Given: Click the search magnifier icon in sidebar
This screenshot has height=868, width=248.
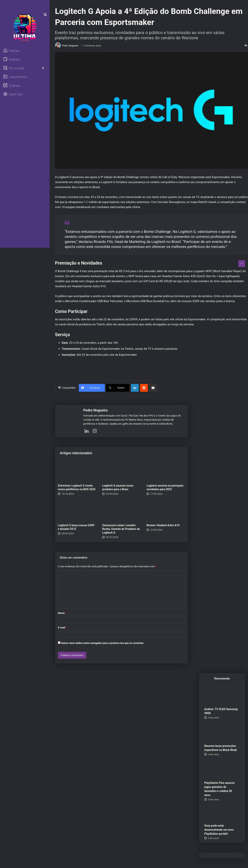Looking at the screenshot, I should (x=45, y=15).
